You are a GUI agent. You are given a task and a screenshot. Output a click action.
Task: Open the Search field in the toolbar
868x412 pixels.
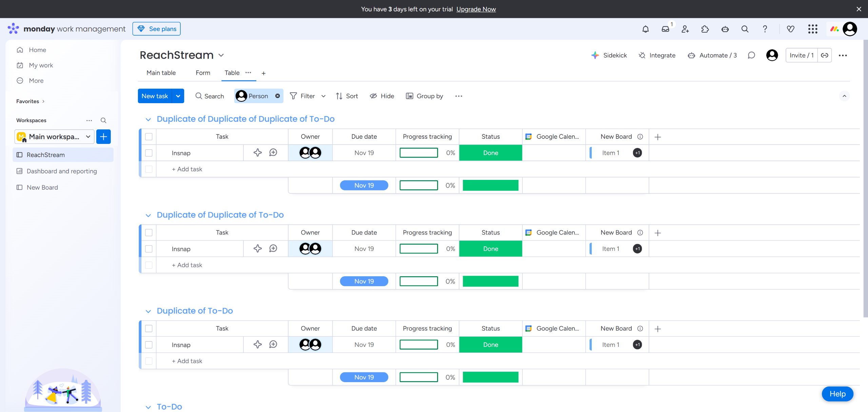click(210, 96)
